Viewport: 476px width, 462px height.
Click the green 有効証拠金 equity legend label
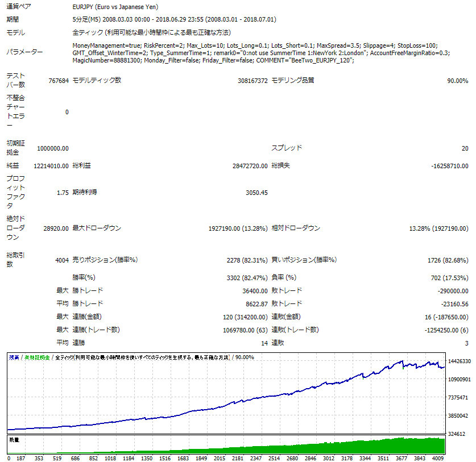tap(37, 357)
